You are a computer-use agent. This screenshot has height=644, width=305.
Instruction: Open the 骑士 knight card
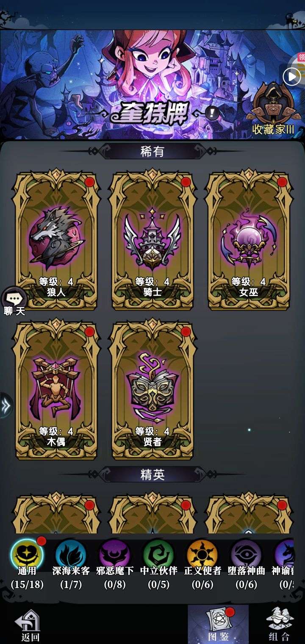[x=152, y=240]
